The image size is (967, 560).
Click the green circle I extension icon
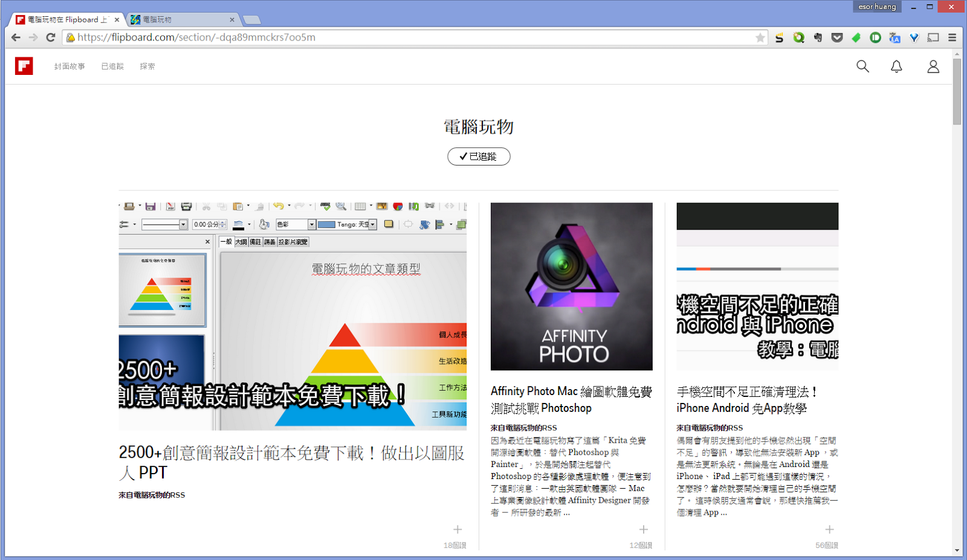[x=875, y=37]
